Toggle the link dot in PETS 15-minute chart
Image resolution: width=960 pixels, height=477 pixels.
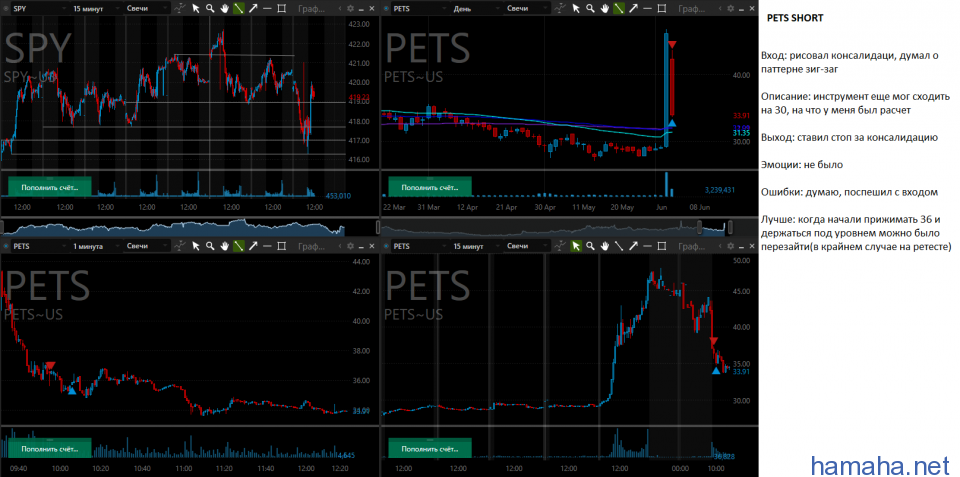(386, 246)
